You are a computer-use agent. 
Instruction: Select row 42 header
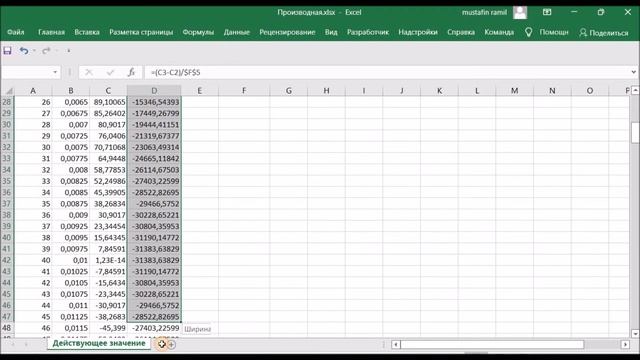pos(7,260)
